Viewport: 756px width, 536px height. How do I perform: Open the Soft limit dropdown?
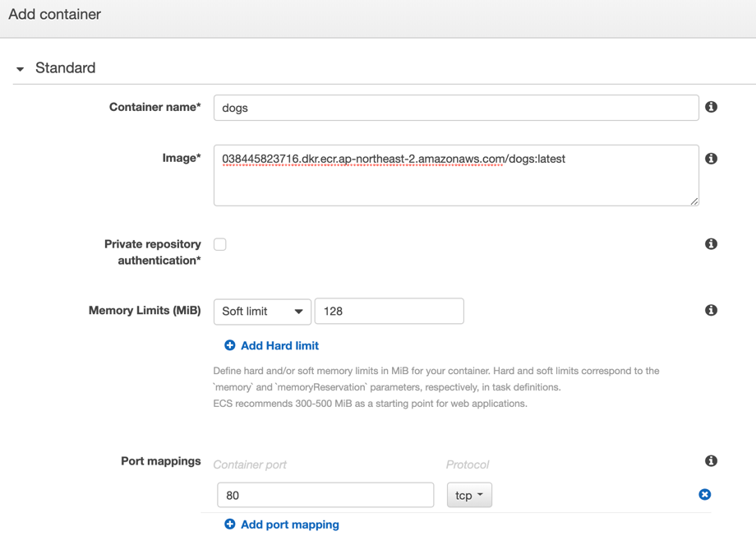(262, 312)
